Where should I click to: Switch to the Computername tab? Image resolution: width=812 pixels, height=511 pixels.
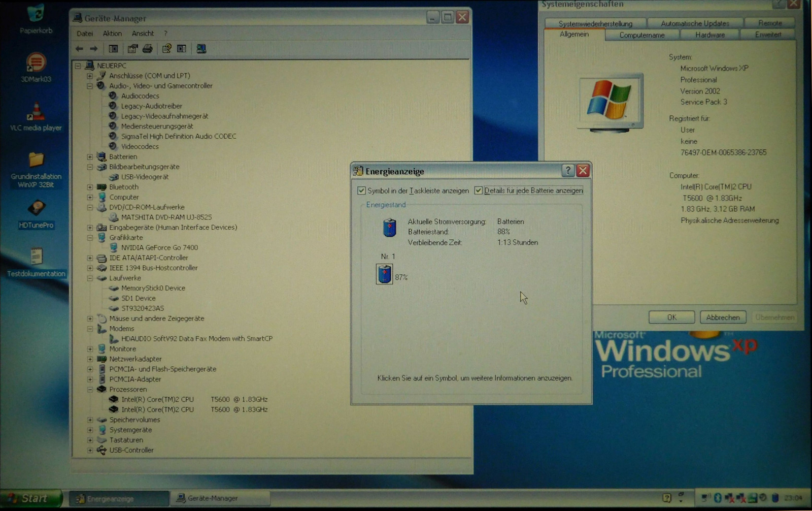(x=642, y=35)
